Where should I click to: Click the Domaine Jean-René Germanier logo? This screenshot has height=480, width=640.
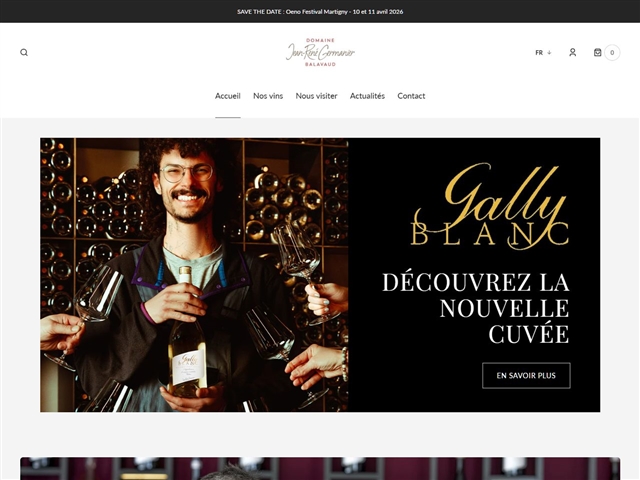[x=320, y=52]
